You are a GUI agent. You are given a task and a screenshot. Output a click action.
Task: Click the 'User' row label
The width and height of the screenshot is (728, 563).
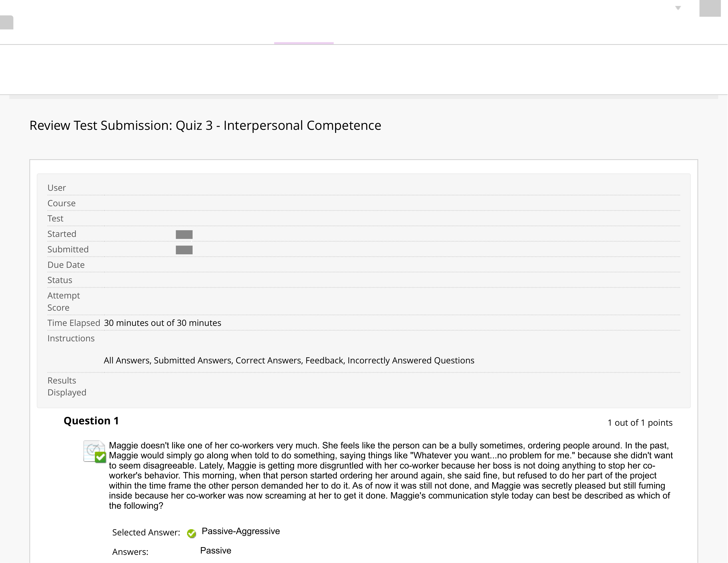point(57,188)
